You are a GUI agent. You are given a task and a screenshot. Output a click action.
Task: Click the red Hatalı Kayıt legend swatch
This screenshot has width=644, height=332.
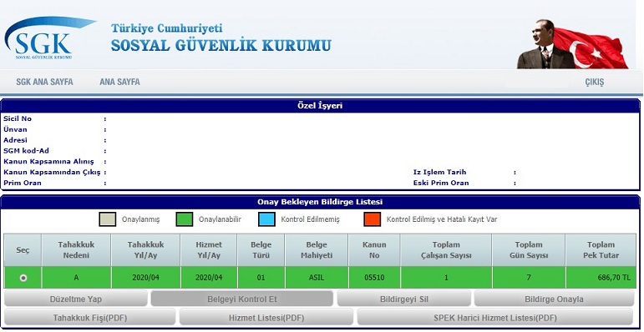tap(372, 219)
